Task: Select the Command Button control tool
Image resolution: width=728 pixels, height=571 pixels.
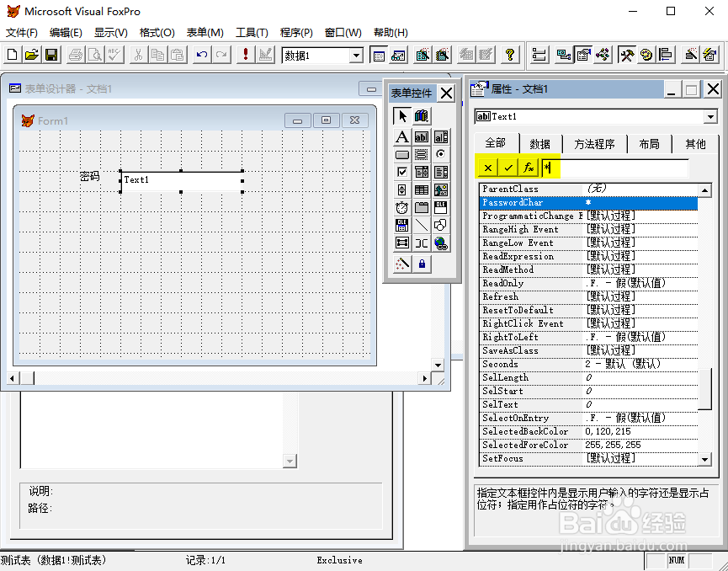Action: 402,155
